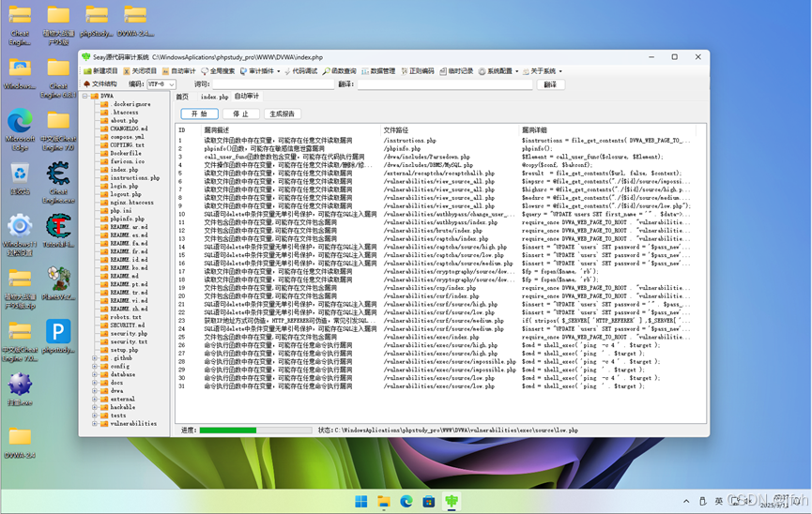
Task: Expand the vulnerabilities folder node
Action: point(95,423)
